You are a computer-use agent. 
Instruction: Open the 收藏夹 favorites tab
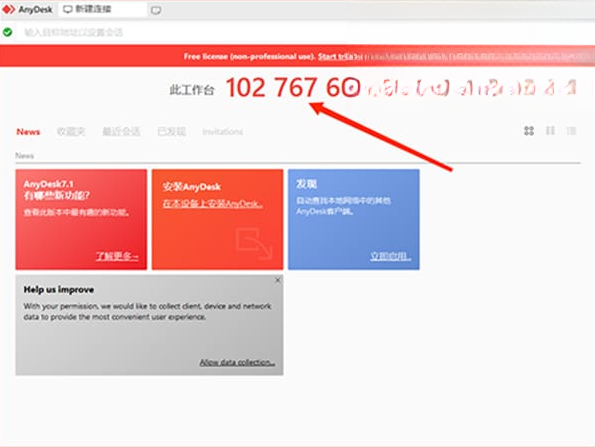coord(71,132)
